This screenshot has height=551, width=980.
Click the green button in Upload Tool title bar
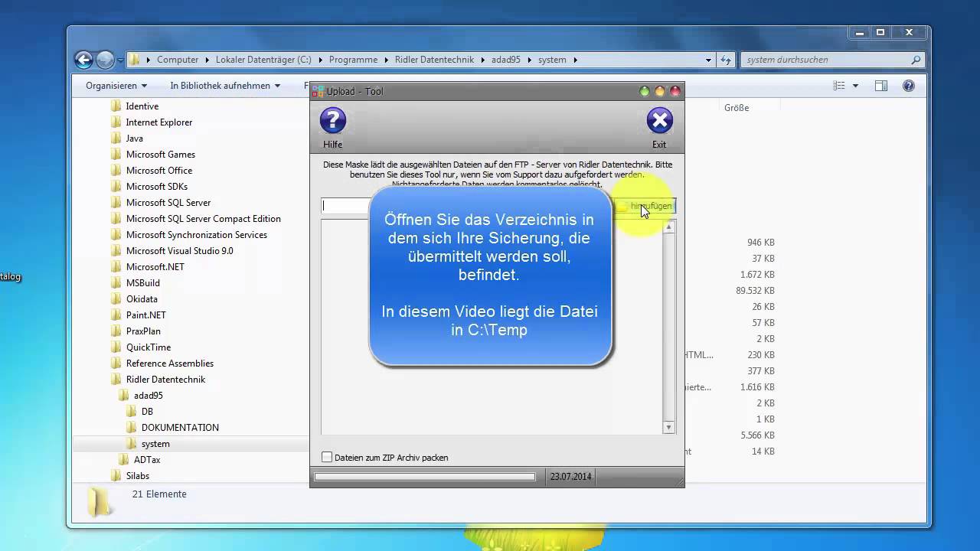(x=645, y=92)
